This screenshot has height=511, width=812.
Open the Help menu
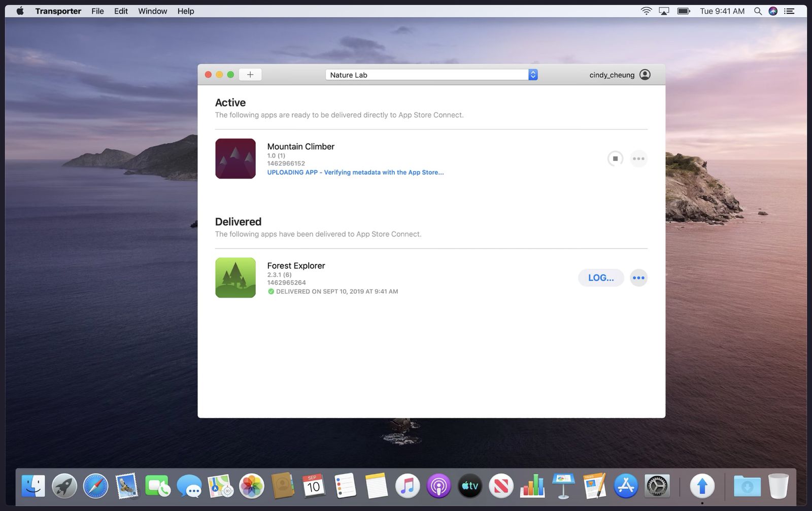(185, 11)
